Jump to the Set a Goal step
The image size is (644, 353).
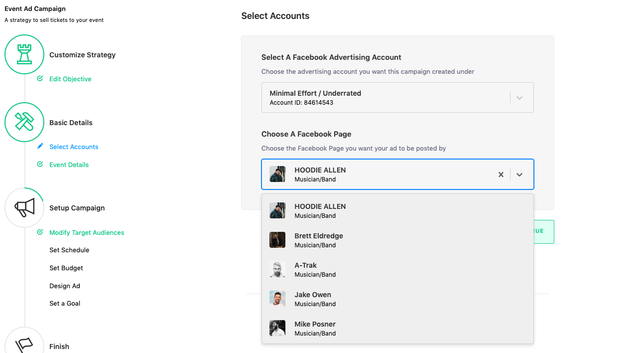pos(65,304)
